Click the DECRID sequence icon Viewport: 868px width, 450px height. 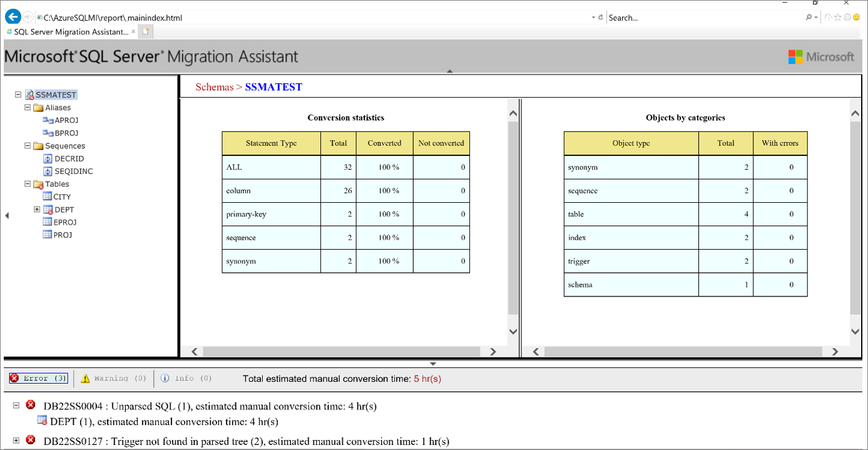(48, 158)
